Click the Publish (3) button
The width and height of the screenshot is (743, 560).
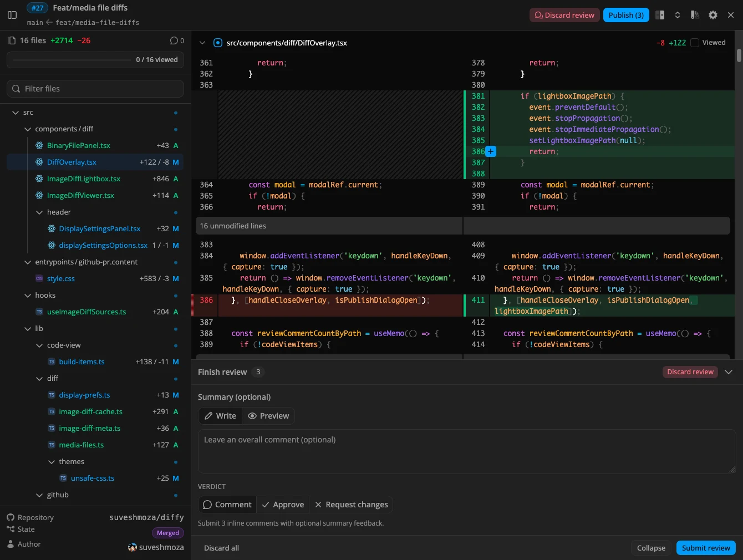pyautogui.click(x=626, y=15)
